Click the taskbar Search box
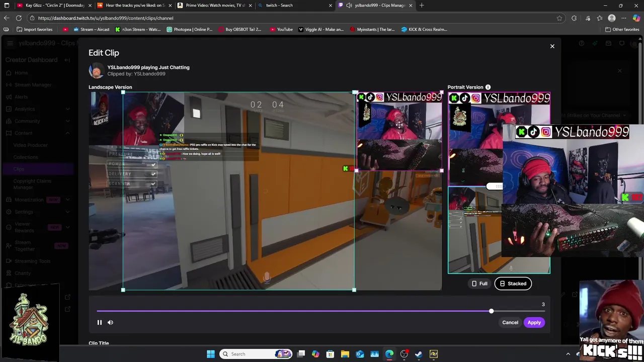This screenshot has height=362, width=644. [x=255, y=354]
